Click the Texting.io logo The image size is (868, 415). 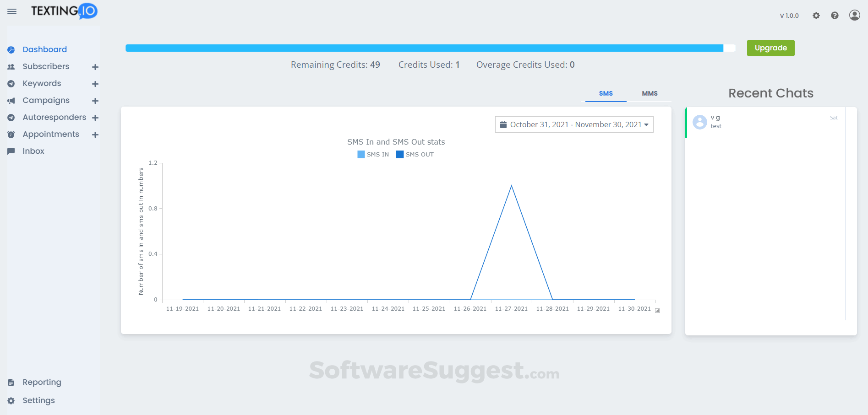64,11
